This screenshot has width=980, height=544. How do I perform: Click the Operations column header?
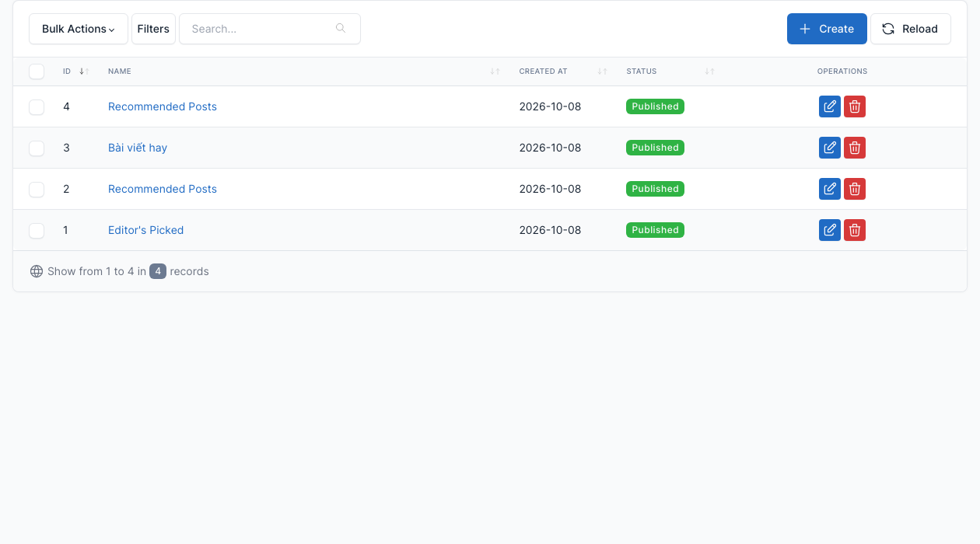pos(842,71)
